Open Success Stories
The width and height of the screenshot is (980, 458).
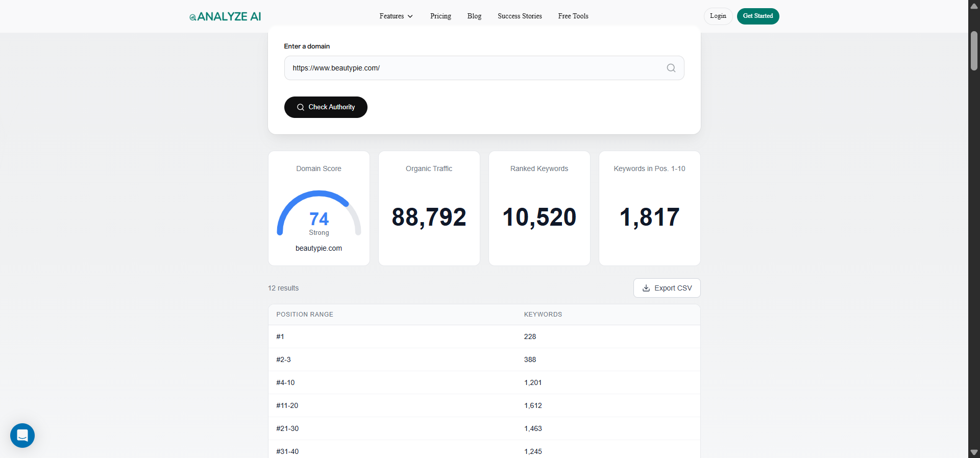coord(520,16)
